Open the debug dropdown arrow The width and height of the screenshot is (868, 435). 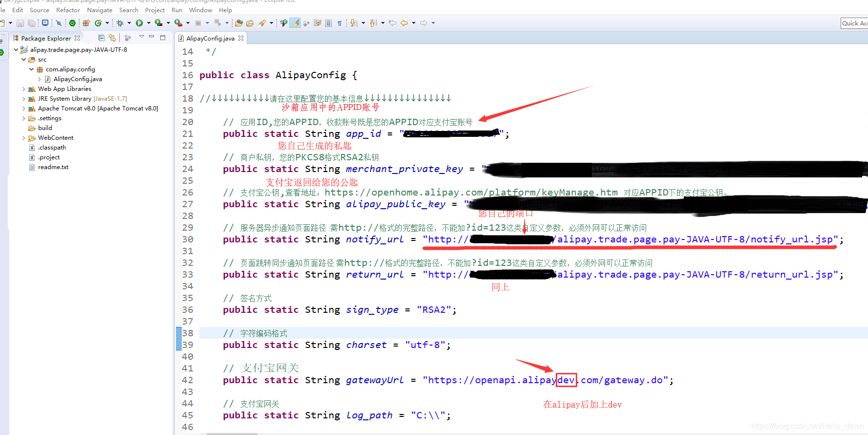[129, 23]
